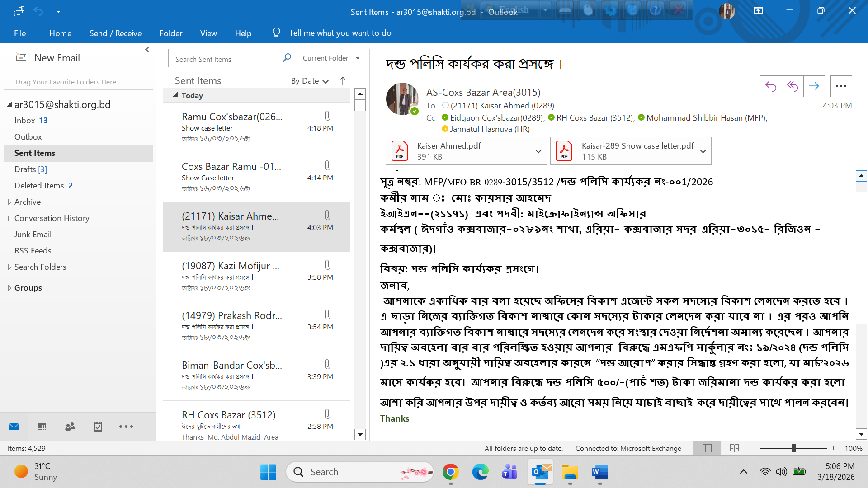868x488 pixels.
Task: Click the zoom slider handle
Action: [793, 448]
